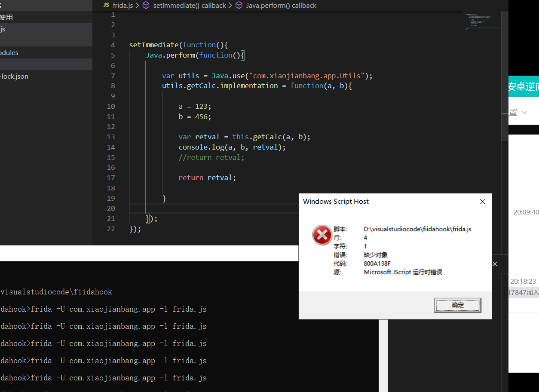Click the 确定 button
This screenshot has height=392, width=539.
point(458,305)
